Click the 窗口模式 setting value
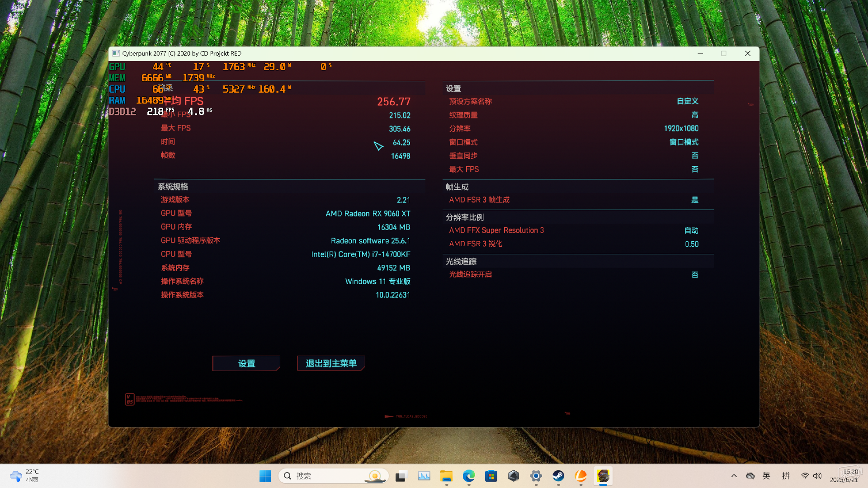Screen dimensions: 868x488 (684, 142)
